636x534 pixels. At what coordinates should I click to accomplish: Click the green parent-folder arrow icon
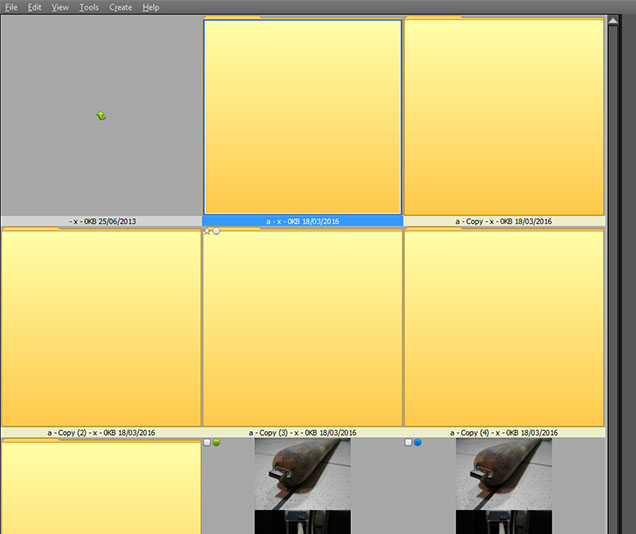click(101, 116)
